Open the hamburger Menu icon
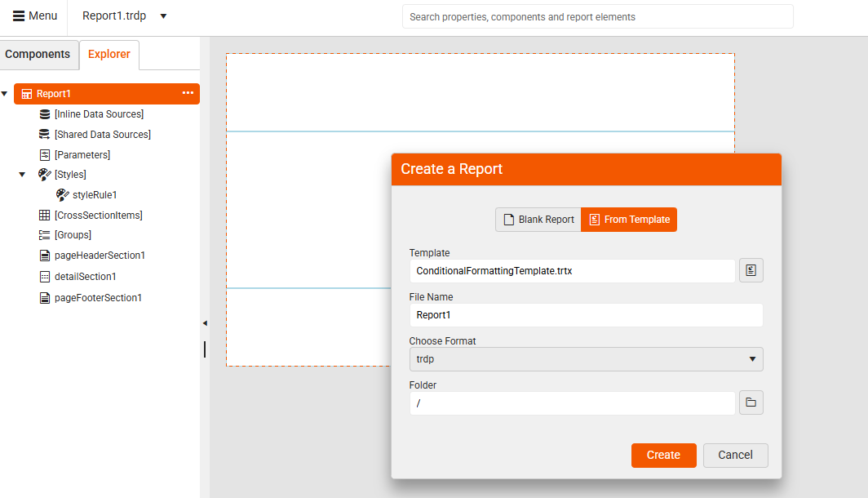This screenshot has height=498, width=868. (x=17, y=16)
